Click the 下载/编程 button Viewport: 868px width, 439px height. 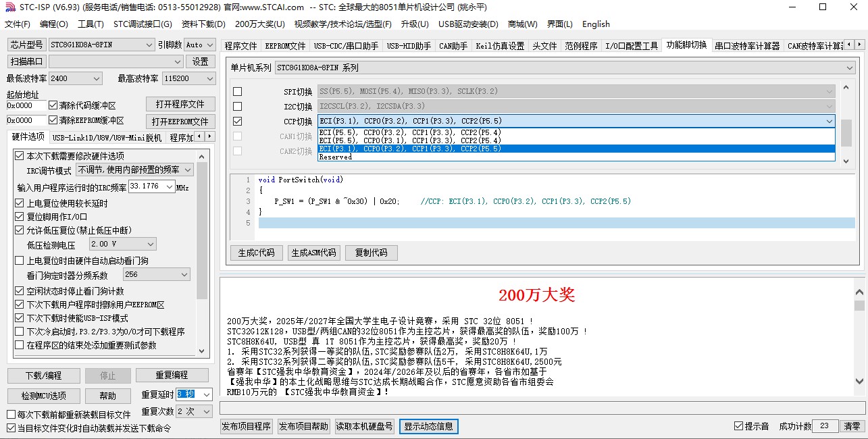pyautogui.click(x=43, y=376)
